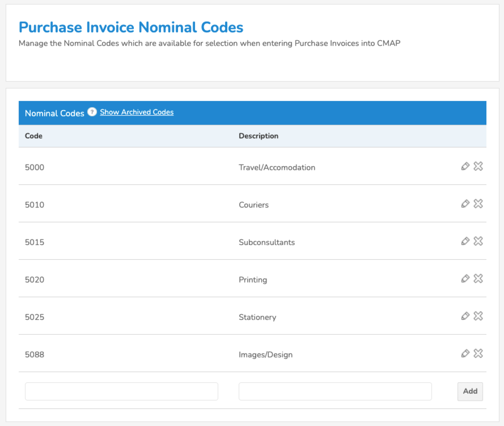Screen dimensions: 504x426
Task: Delete the 5088 Images/Design code
Action: pos(478,354)
